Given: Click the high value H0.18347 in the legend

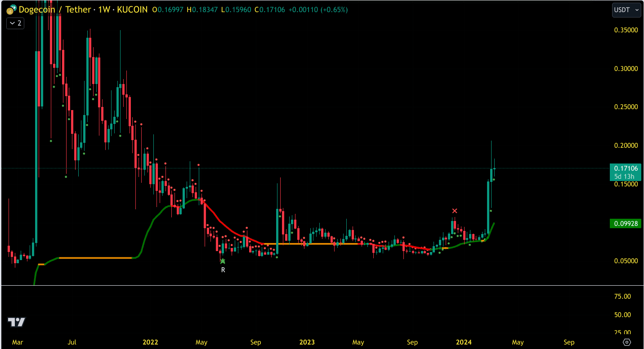Looking at the screenshot, I should [201, 9].
